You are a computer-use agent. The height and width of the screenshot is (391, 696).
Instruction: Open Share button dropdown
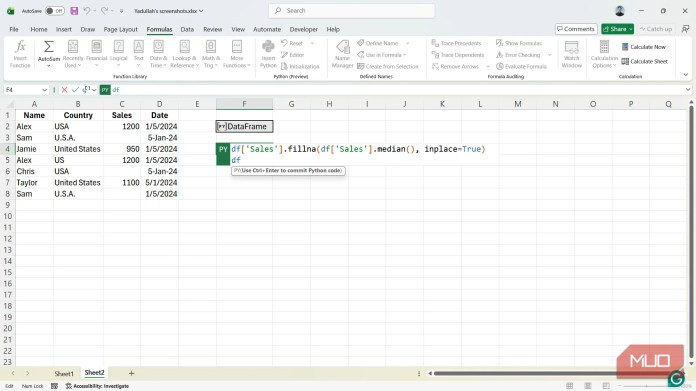[630, 29]
